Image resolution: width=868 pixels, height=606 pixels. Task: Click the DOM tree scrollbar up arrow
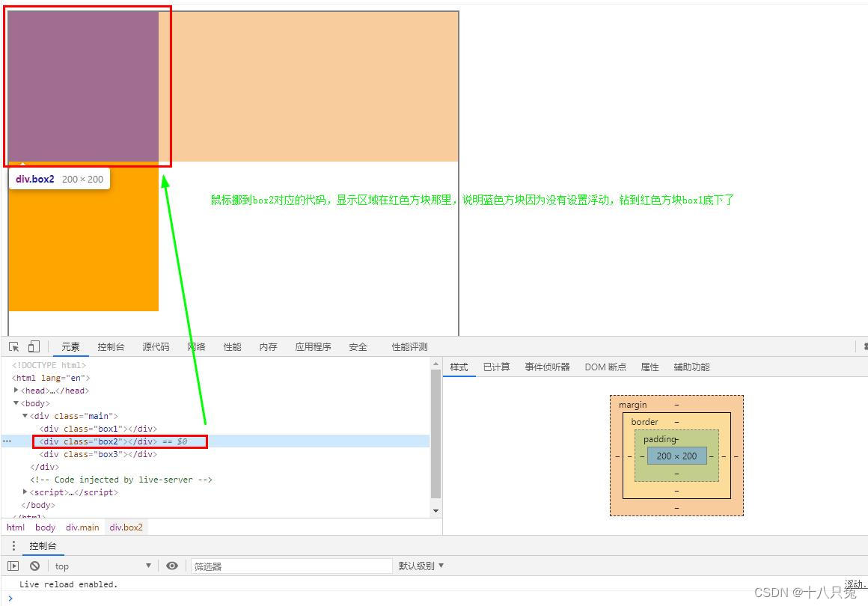[x=435, y=364]
